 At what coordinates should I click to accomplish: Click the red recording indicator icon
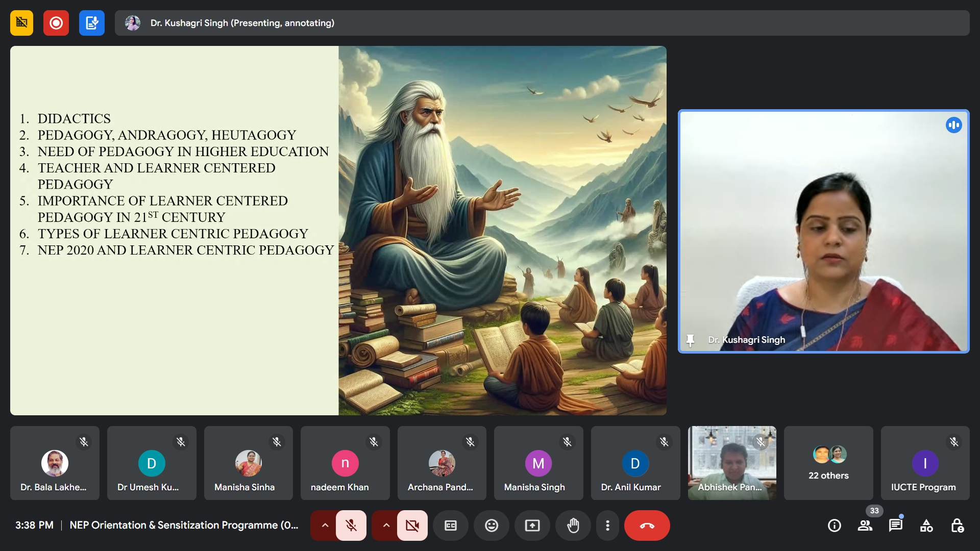tap(56, 23)
